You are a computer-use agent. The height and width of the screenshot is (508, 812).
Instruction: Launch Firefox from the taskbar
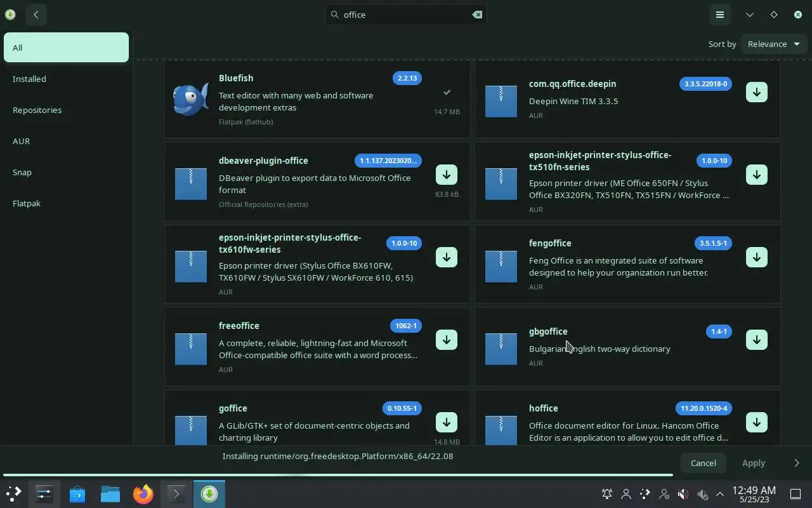click(143, 493)
